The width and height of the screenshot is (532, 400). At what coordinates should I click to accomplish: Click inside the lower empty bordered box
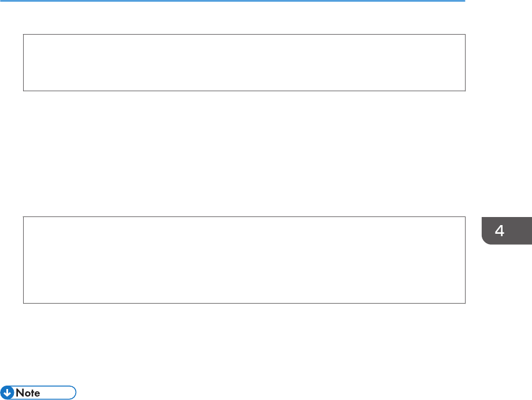coord(244,260)
